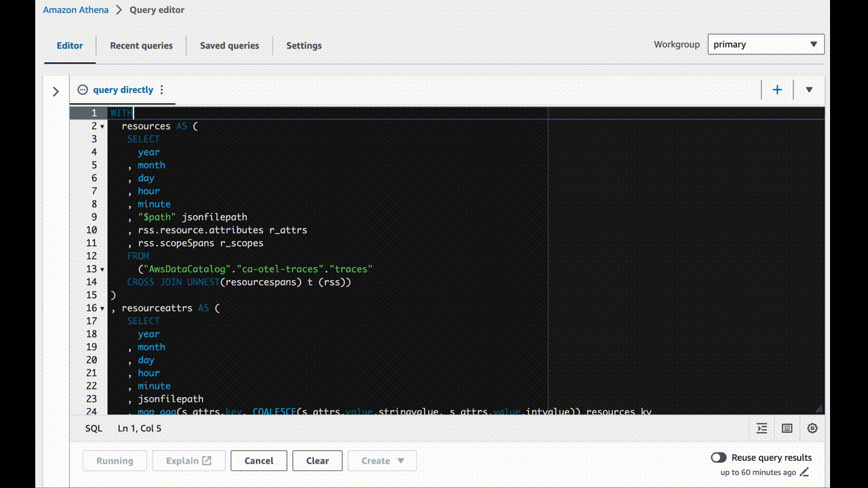Open the Workgroup primary dropdown
This screenshot has width=868, height=488.
[766, 45]
